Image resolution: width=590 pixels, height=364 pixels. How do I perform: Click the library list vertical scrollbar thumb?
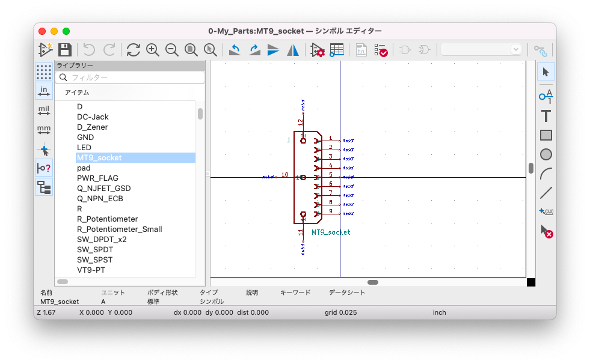click(200, 114)
